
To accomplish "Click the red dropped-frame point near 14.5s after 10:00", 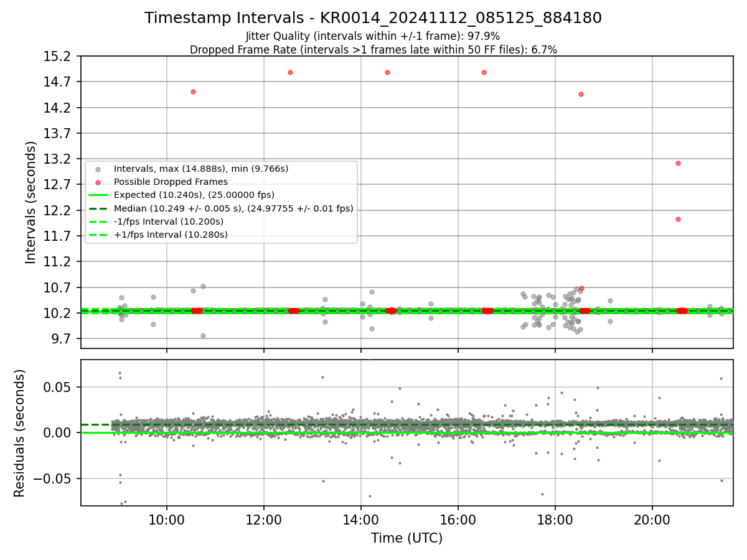I will (193, 91).
